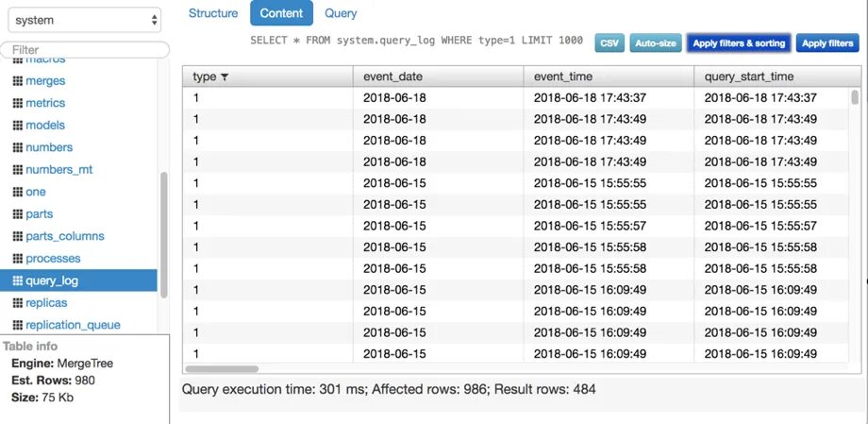
Task: Export results with the CSV button
Action: [x=609, y=43]
